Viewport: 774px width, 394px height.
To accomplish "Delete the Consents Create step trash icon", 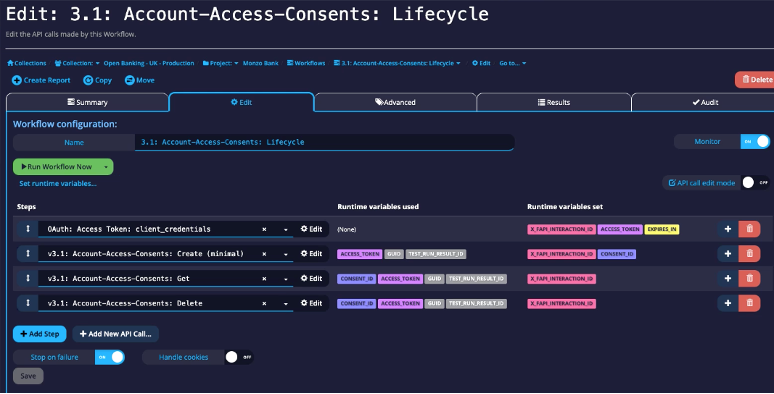I will pyautogui.click(x=749, y=253).
